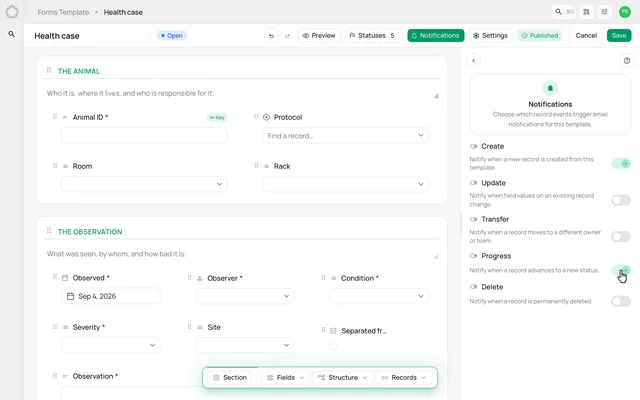640x400 pixels.
Task: Open the Protocol Find a record dropdown
Action: (345, 136)
